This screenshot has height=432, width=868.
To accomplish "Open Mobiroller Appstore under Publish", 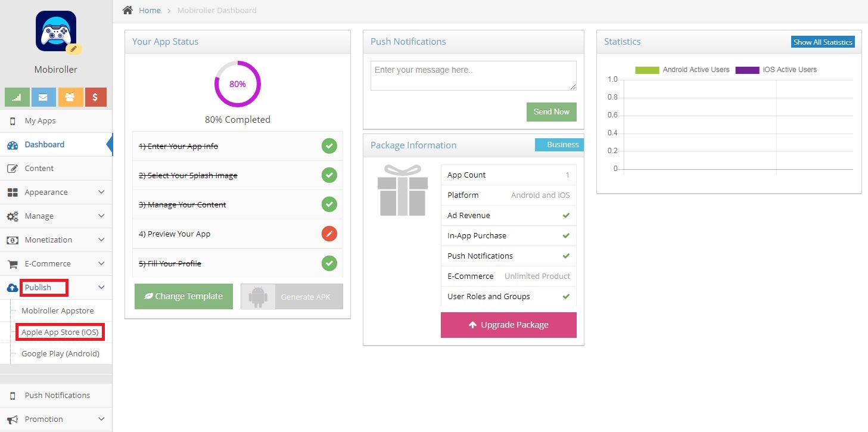I will click(58, 311).
